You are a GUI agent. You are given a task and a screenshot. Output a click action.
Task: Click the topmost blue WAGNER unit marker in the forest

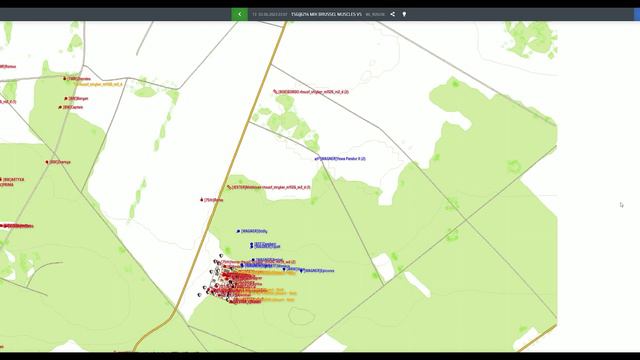click(238, 231)
